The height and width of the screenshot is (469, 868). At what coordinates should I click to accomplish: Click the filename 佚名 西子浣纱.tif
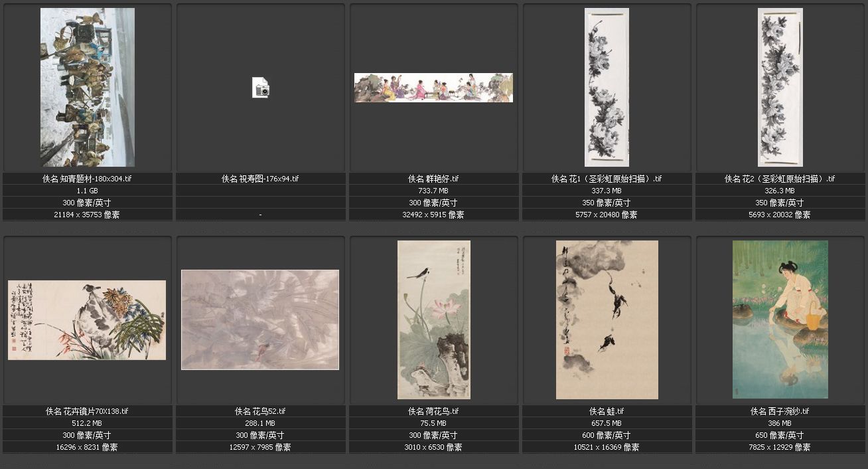point(780,411)
